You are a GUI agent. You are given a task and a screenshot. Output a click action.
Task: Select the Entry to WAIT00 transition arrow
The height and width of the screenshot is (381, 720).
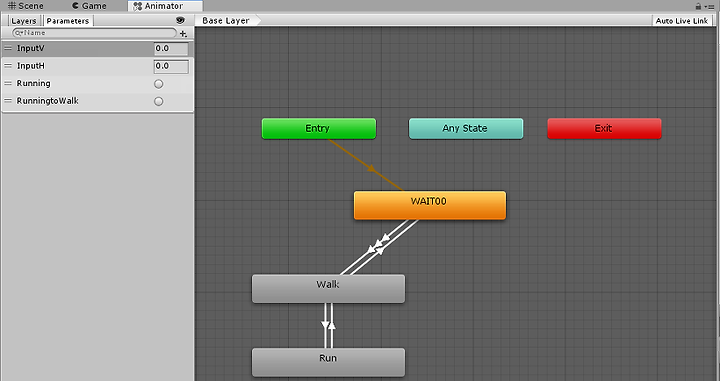coord(370,168)
